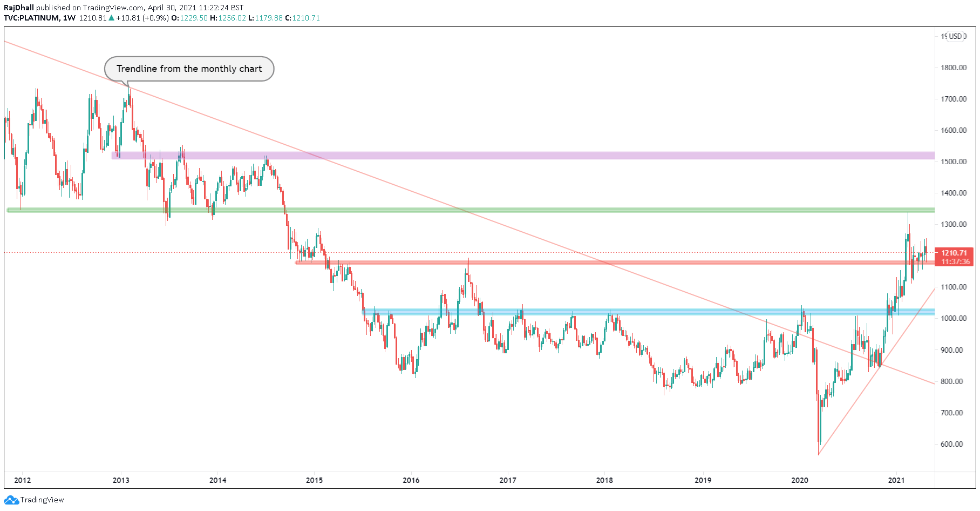980x511 pixels.
Task: Select the blue support zone near 1020
Action: [648, 311]
